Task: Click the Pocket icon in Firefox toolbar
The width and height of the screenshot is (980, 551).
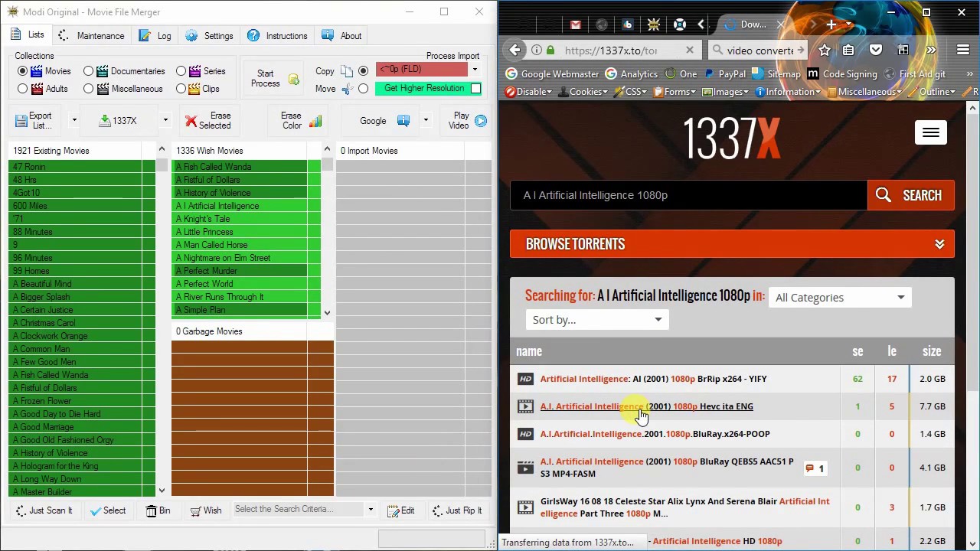Action: (x=876, y=51)
